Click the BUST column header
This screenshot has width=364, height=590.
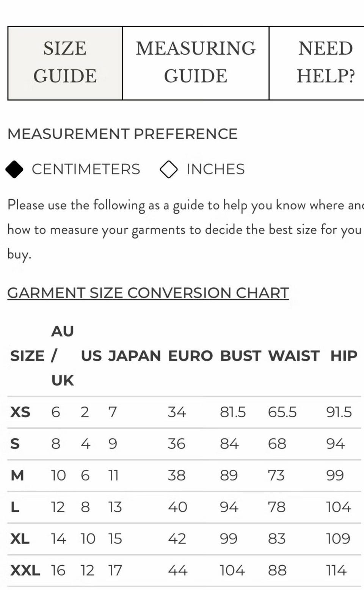240,356
